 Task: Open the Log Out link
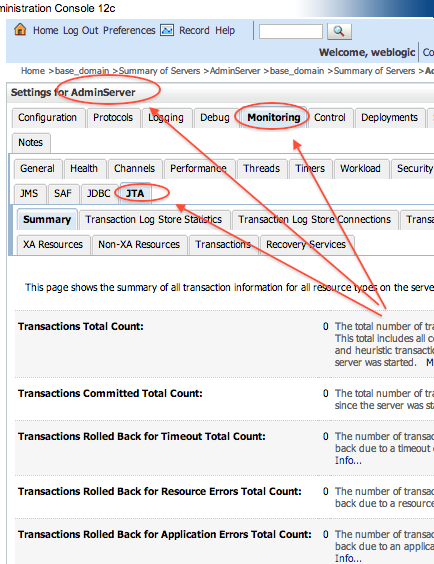[81, 31]
